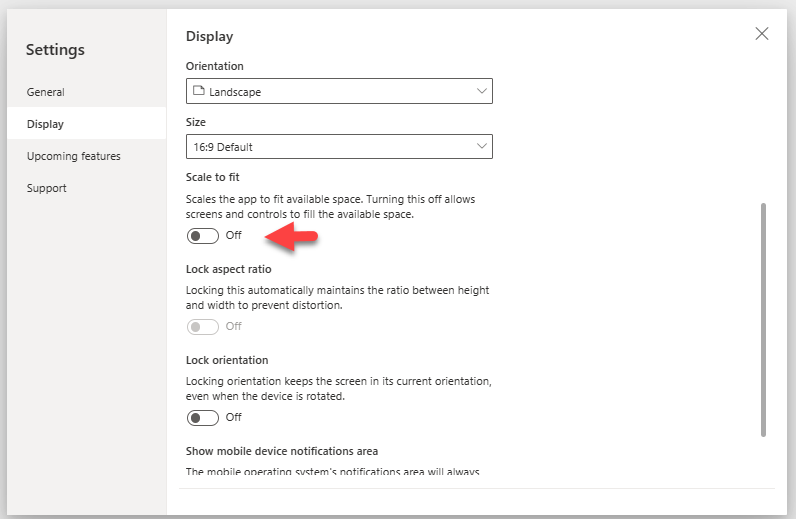Click the Lock orientation label

(227, 360)
